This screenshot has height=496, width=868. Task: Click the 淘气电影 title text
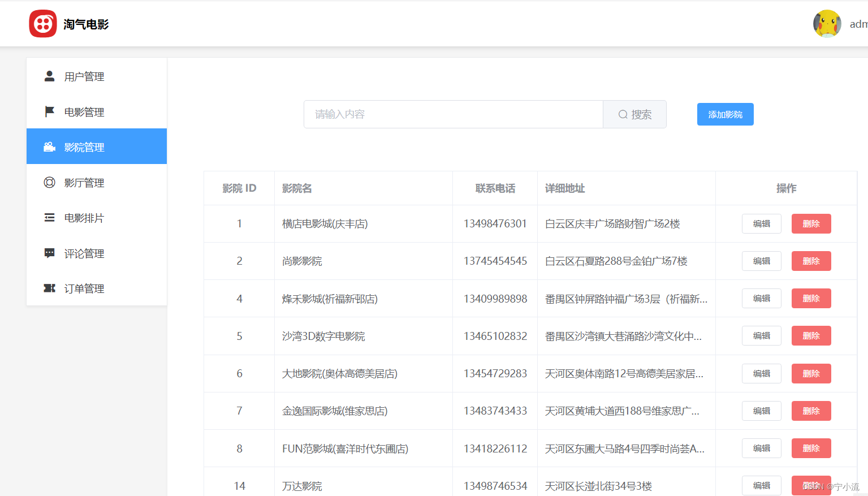tap(86, 24)
